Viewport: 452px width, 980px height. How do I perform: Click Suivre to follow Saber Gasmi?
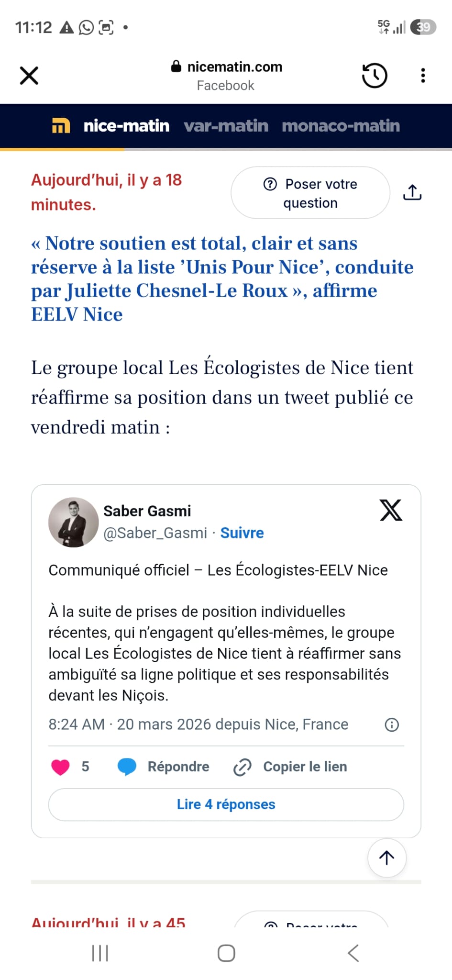pyautogui.click(x=242, y=533)
